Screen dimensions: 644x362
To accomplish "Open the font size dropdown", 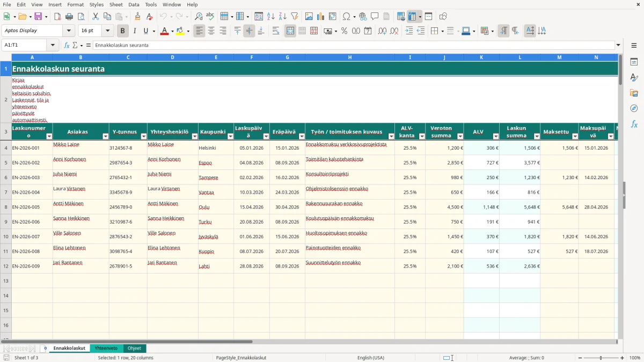I will [x=107, y=31].
